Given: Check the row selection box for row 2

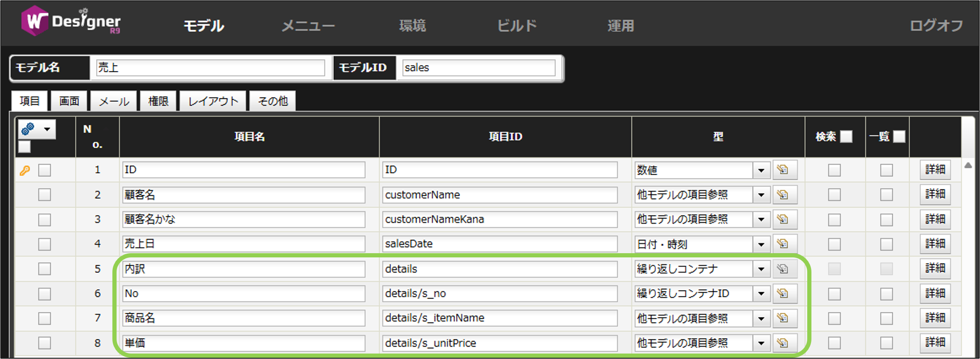Looking at the screenshot, I should [44, 195].
